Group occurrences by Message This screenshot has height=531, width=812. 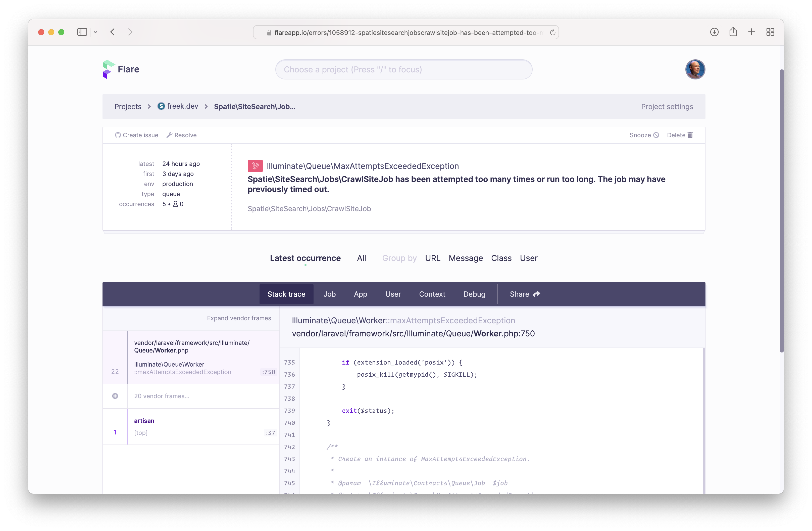pos(466,258)
